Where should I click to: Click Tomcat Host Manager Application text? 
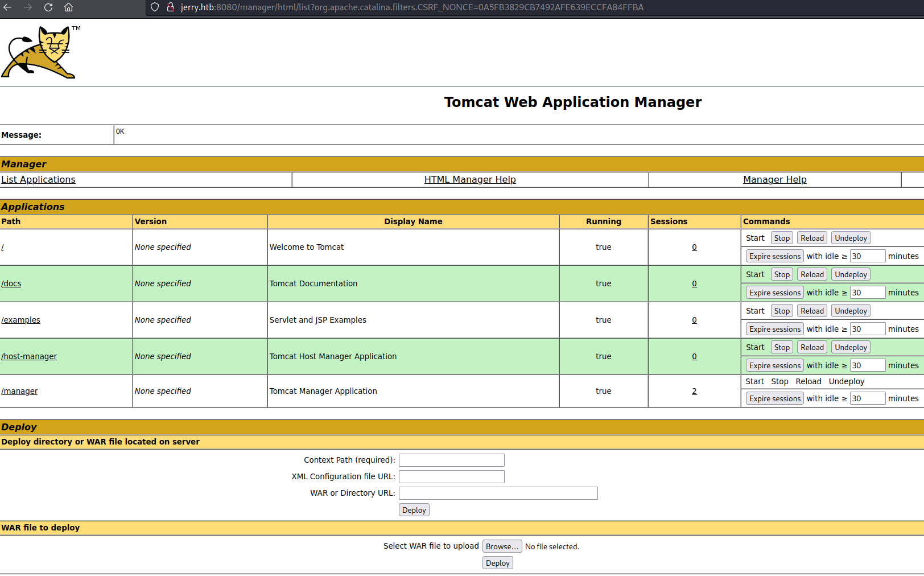coord(333,356)
